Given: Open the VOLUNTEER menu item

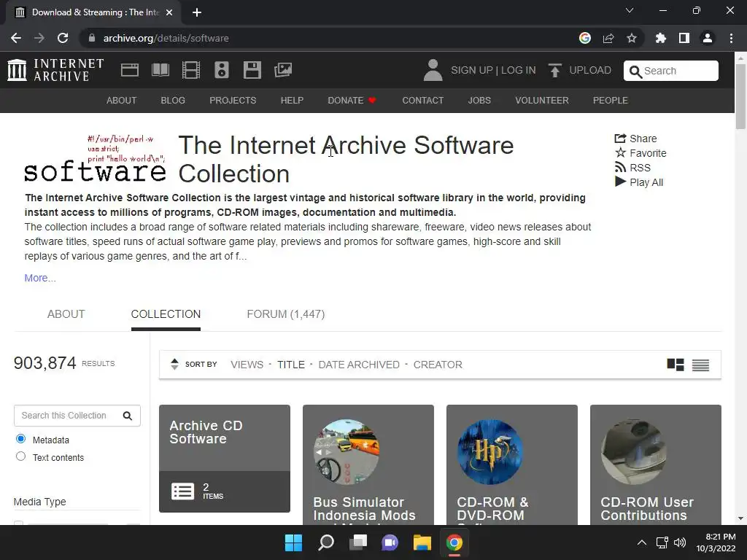Looking at the screenshot, I should 542,101.
